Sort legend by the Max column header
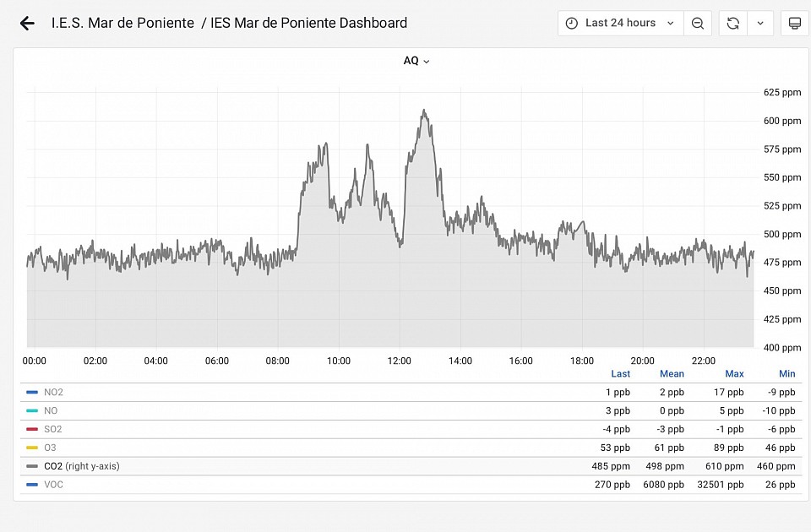 tap(734, 374)
